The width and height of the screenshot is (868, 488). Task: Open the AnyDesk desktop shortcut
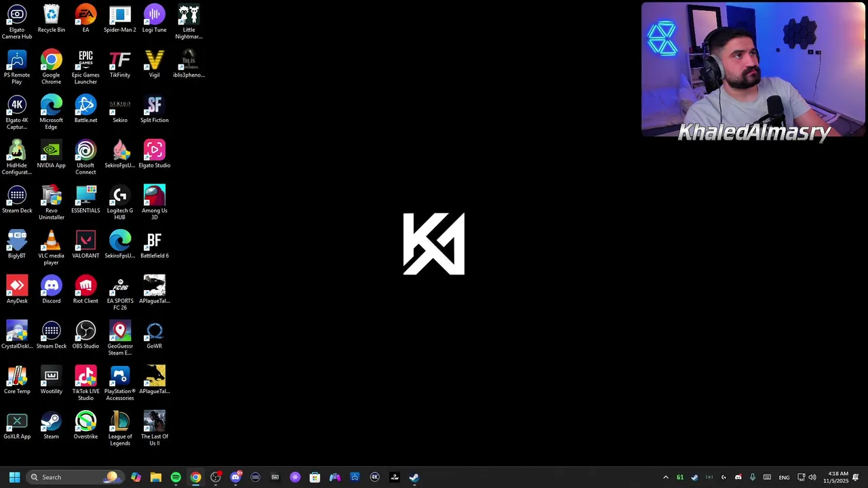click(17, 289)
